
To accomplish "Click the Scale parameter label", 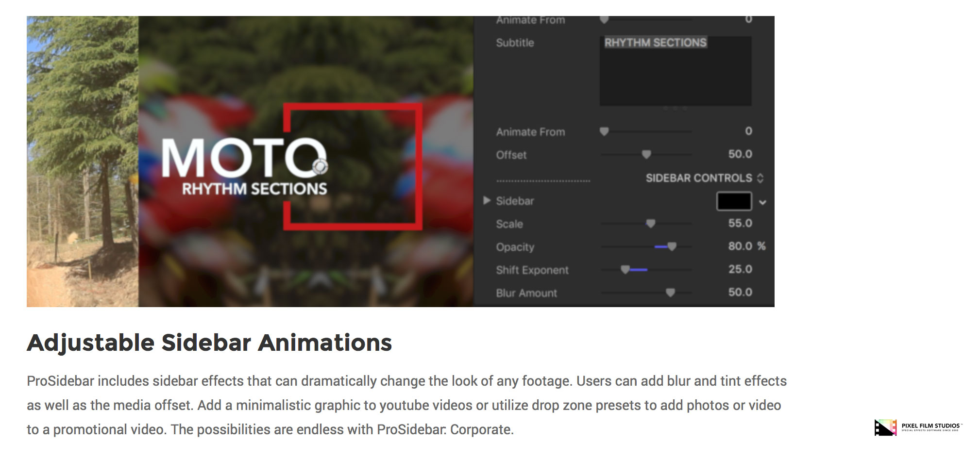I will tap(509, 224).
